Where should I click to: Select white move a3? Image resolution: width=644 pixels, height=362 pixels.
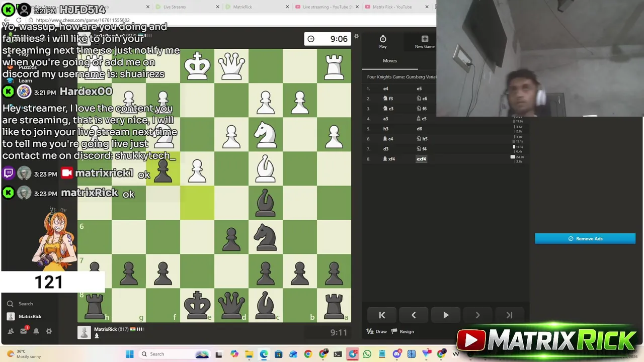[x=386, y=119]
